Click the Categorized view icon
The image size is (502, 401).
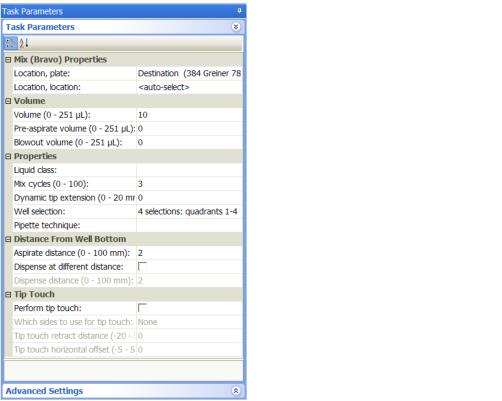coord(11,43)
